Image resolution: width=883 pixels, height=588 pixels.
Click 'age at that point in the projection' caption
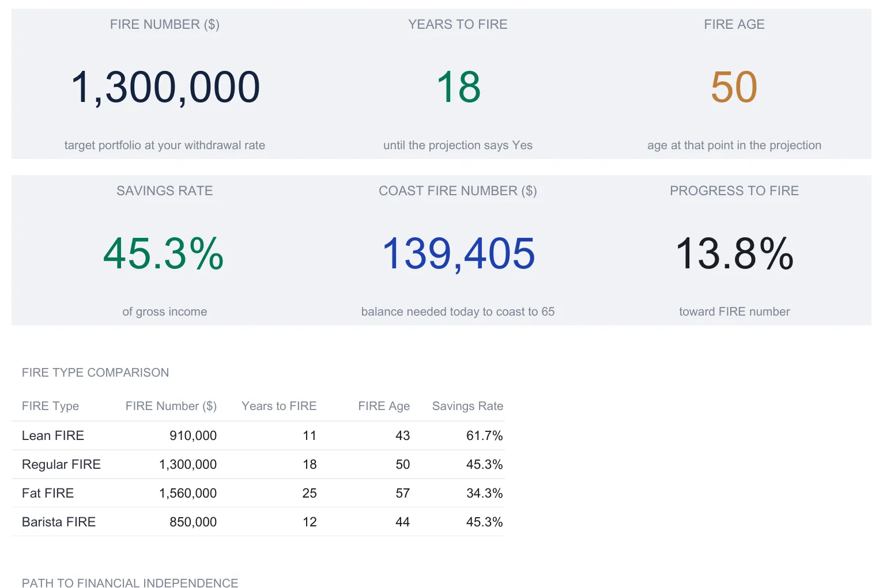(734, 145)
